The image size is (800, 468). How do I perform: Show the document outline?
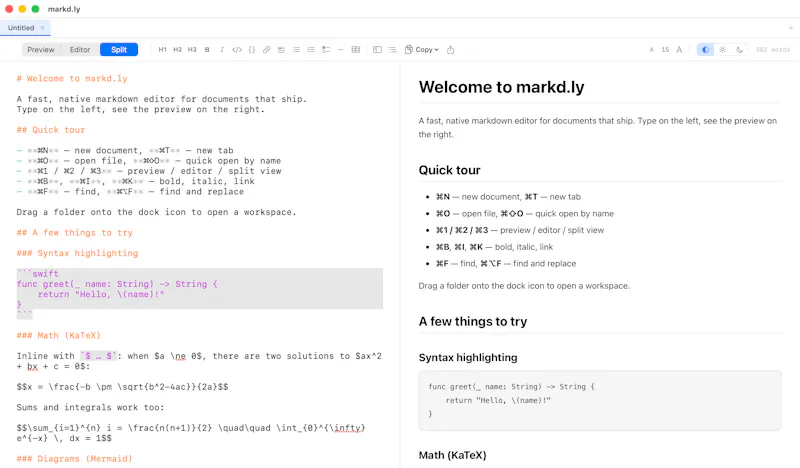pos(392,50)
